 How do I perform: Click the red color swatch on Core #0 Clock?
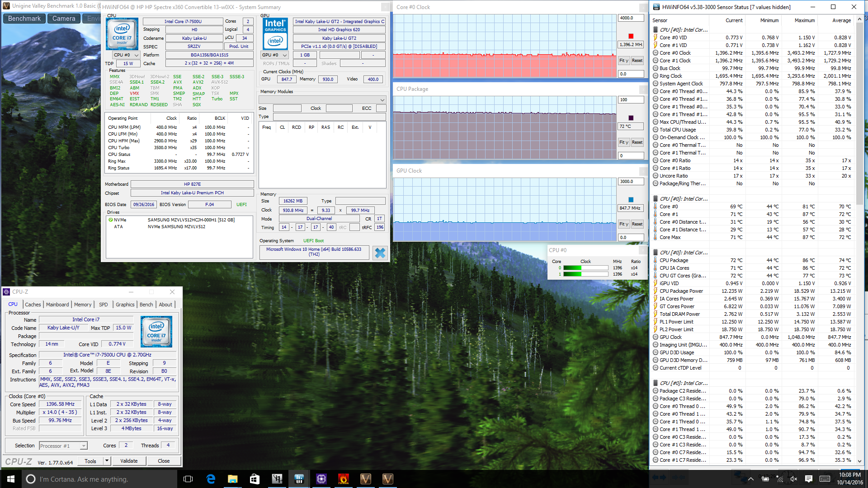pyautogui.click(x=631, y=36)
